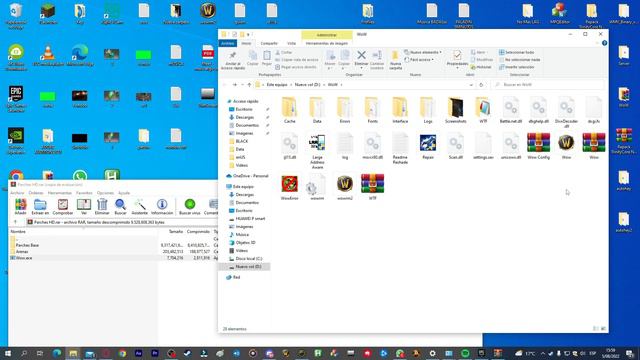The height and width of the screenshot is (360, 640).
Task: Click the Añadir icon in WinRAR toolbar
Action: pyautogui.click(x=20, y=207)
